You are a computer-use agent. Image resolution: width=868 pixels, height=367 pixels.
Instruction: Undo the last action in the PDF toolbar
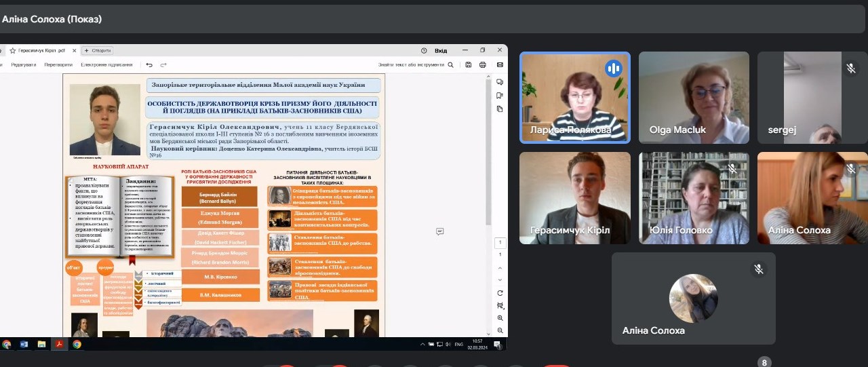click(149, 64)
